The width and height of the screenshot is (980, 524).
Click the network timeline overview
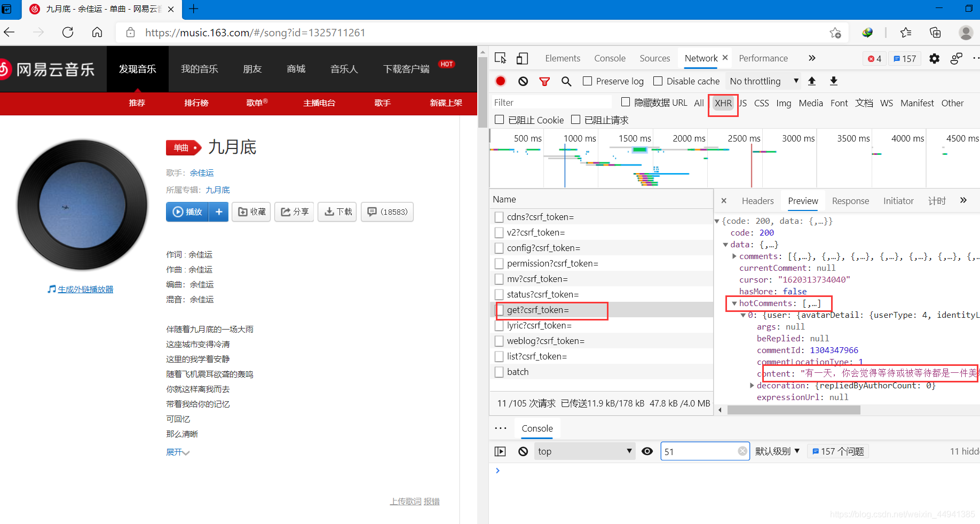(x=734, y=159)
